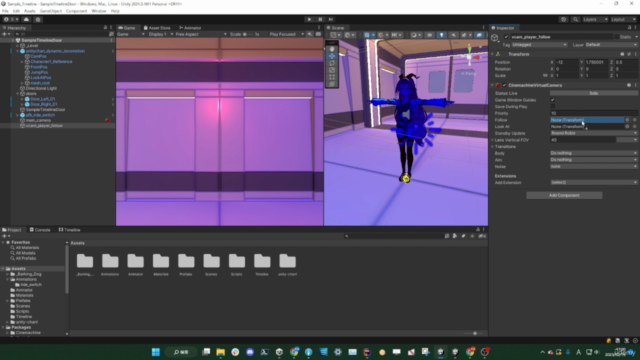640x360 pixels.
Task: Click the cloud services icon
Action: (27, 19)
